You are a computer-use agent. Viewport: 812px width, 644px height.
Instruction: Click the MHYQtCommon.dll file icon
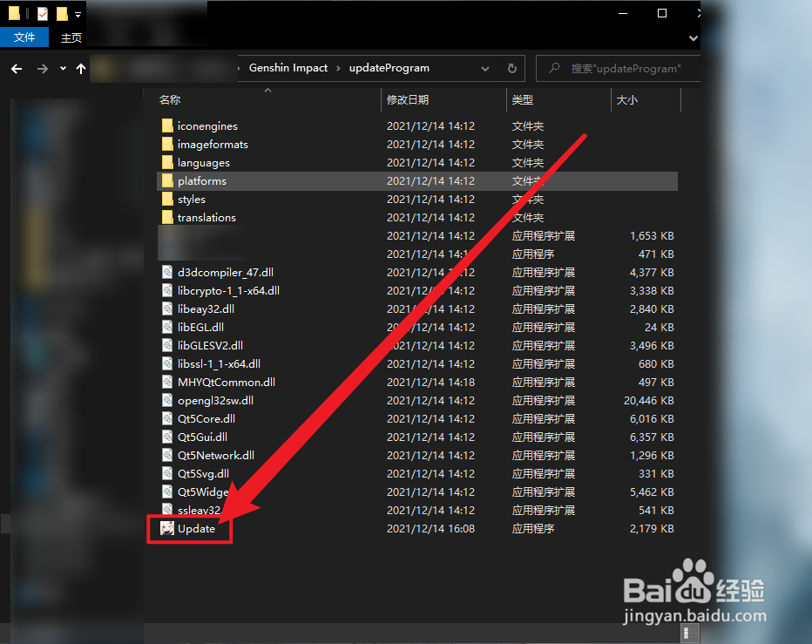(167, 382)
